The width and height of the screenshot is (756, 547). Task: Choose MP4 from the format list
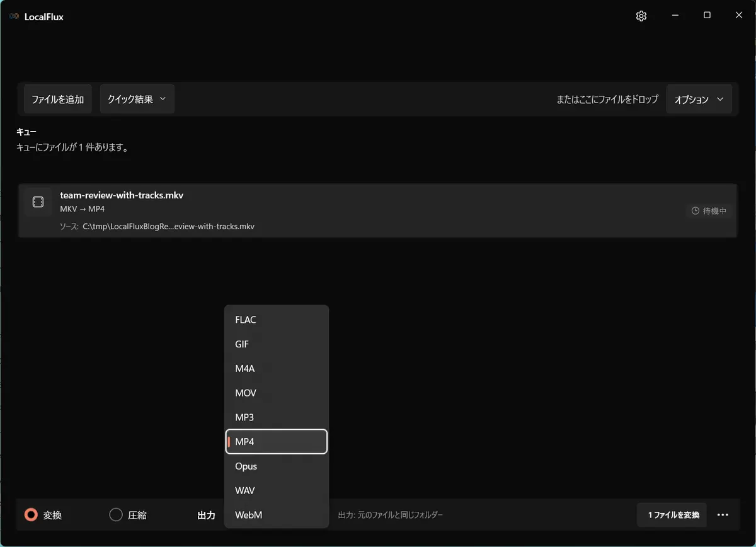277,442
